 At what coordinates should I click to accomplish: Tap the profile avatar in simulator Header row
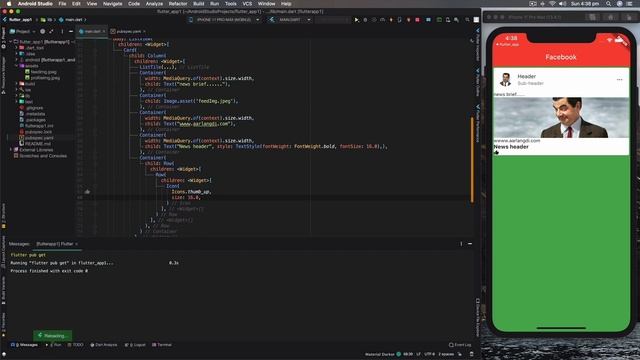505,80
